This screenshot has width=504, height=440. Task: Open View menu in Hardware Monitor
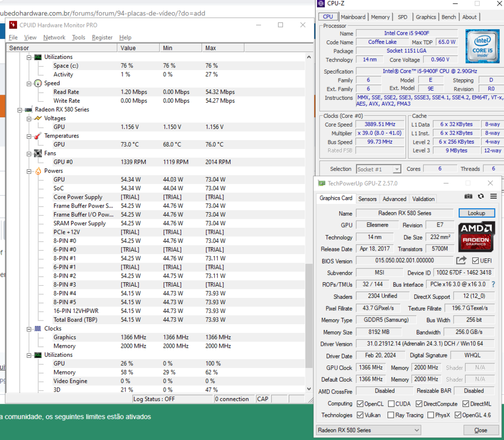[30, 38]
